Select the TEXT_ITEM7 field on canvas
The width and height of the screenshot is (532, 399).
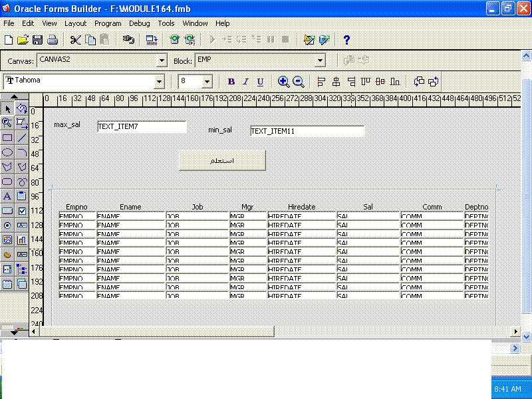click(x=142, y=126)
